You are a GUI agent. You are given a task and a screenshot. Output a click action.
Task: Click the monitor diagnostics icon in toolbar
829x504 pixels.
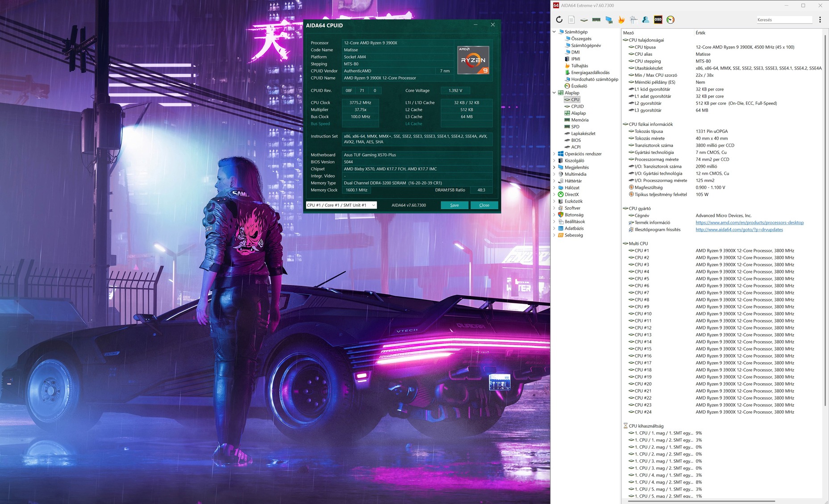pos(609,20)
